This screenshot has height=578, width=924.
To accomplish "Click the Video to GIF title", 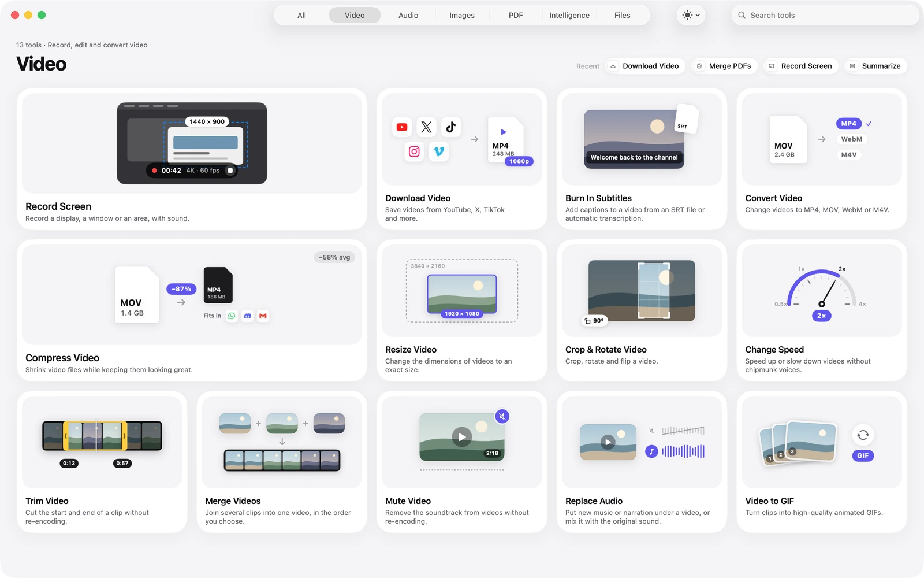I will pos(769,501).
